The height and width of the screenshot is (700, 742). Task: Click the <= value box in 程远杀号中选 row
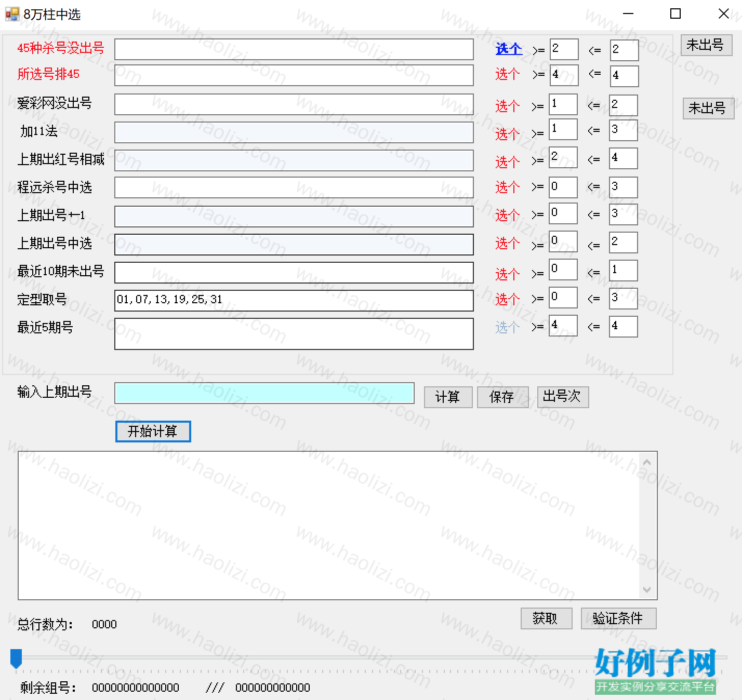tap(624, 187)
